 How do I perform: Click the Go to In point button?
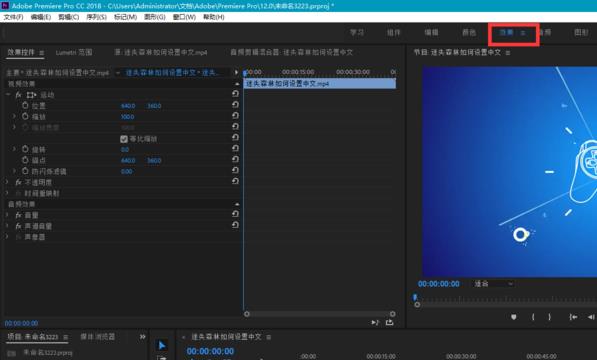(573, 317)
